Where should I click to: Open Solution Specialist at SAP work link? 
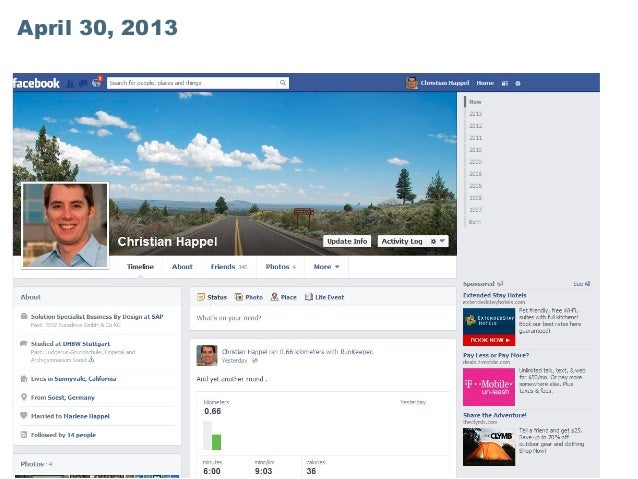[97, 317]
